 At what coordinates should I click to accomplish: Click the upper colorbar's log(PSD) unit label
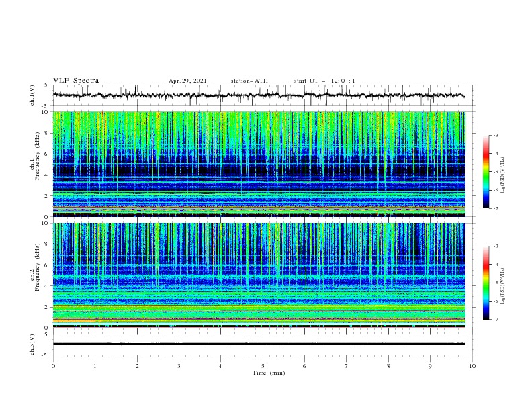tap(503, 175)
